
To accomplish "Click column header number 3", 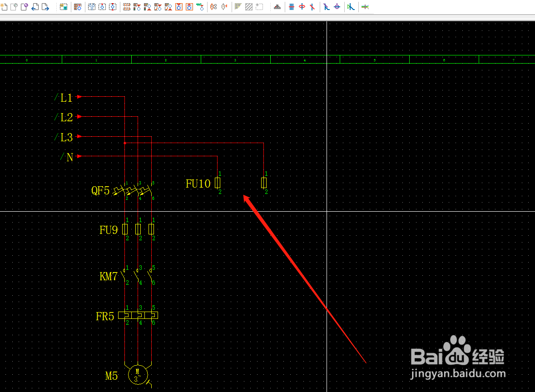I will [x=235, y=60].
